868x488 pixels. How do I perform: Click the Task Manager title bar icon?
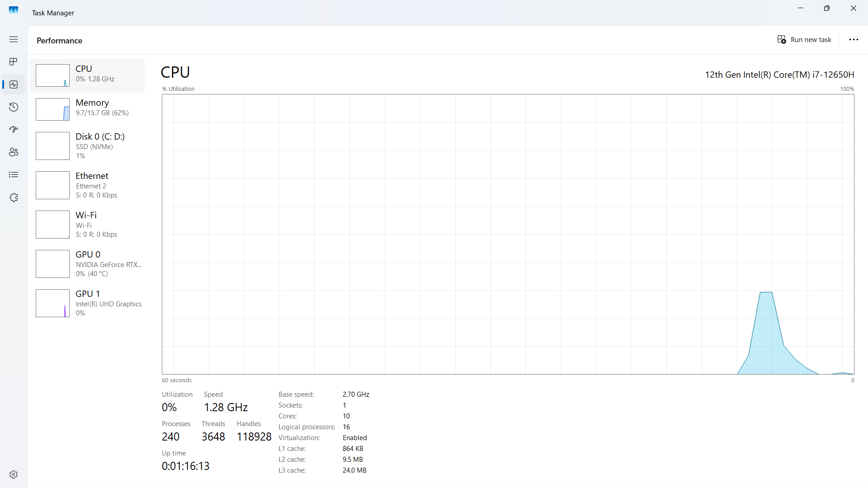click(14, 9)
